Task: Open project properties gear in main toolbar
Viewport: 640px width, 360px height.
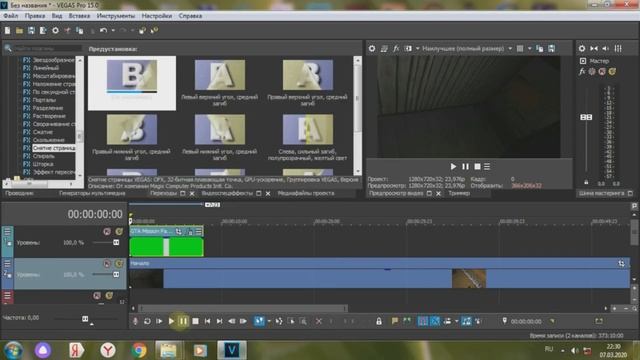Action: pyautogui.click(x=55, y=31)
